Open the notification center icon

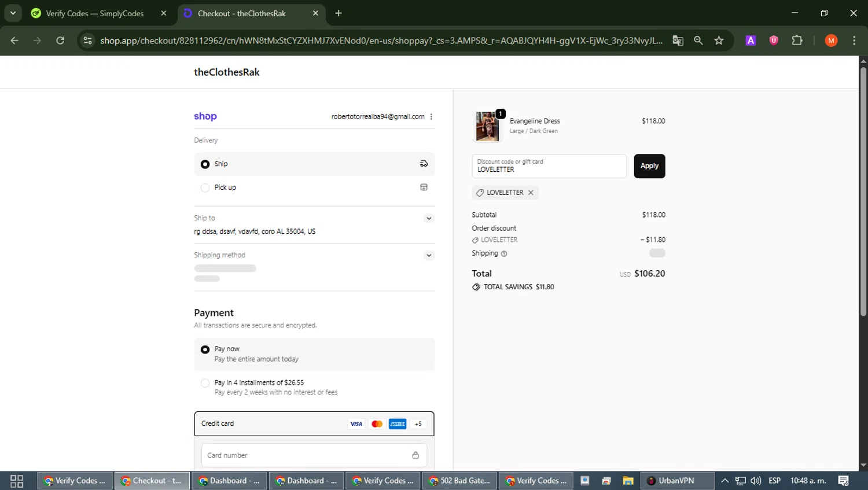(x=844, y=481)
